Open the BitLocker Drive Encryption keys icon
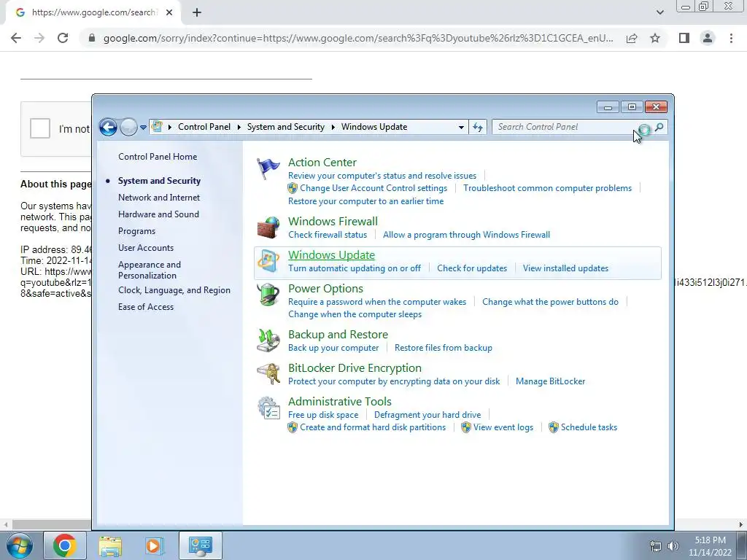 (268, 374)
